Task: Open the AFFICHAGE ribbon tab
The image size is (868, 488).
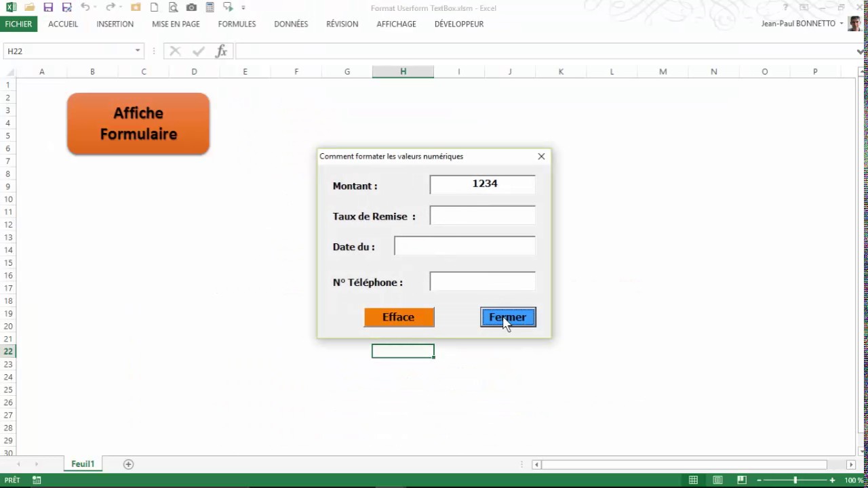Action: tap(396, 24)
